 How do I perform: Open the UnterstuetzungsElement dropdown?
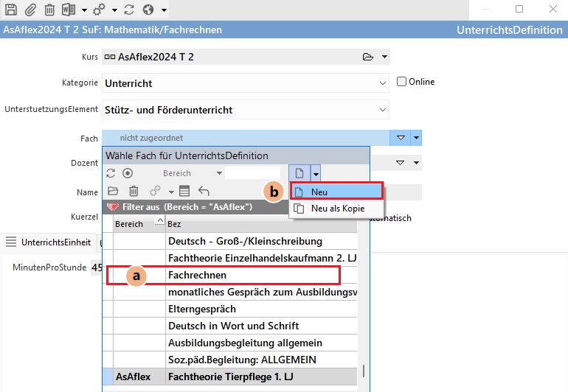(382, 110)
